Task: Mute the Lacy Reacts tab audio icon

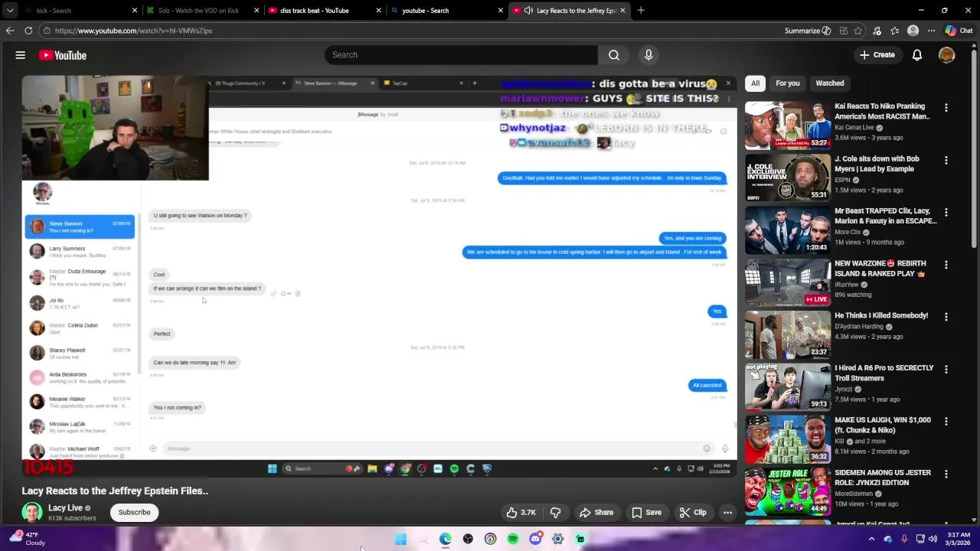Action: [x=528, y=11]
